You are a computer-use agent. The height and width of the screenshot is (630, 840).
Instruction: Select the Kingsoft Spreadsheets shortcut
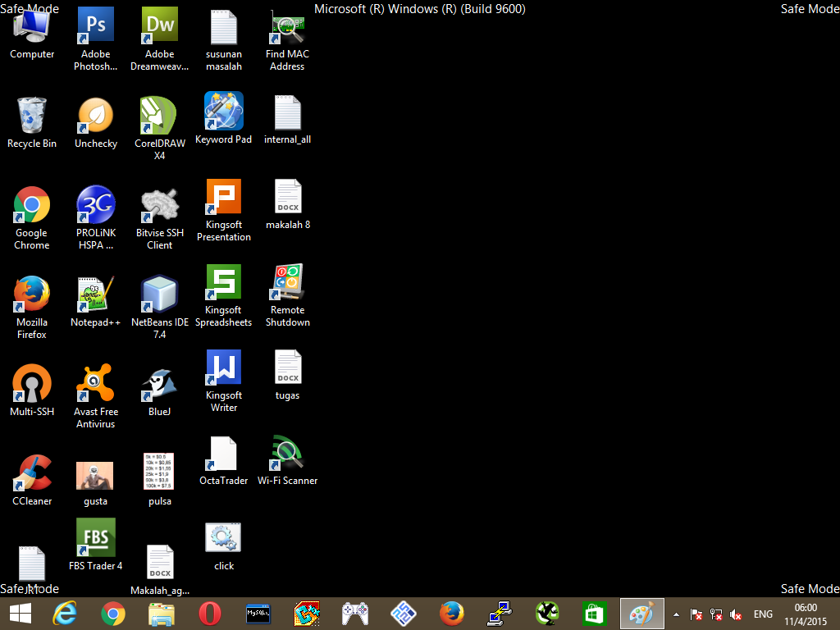[x=224, y=295]
